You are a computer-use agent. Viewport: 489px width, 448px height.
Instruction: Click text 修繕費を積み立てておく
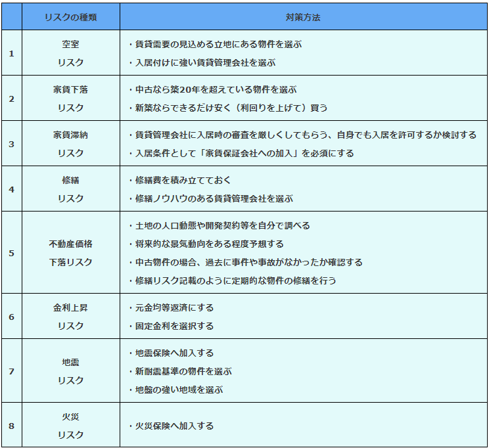183,180
